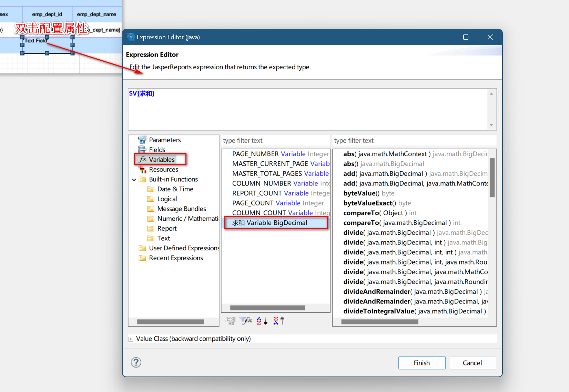Collapse the Built-in Functions tree node

[x=134, y=180]
